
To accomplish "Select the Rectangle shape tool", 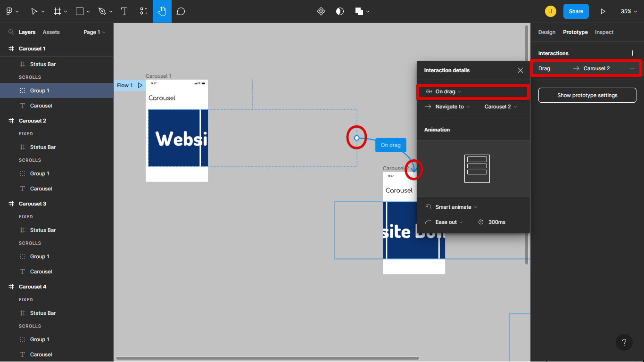I will (x=81, y=11).
